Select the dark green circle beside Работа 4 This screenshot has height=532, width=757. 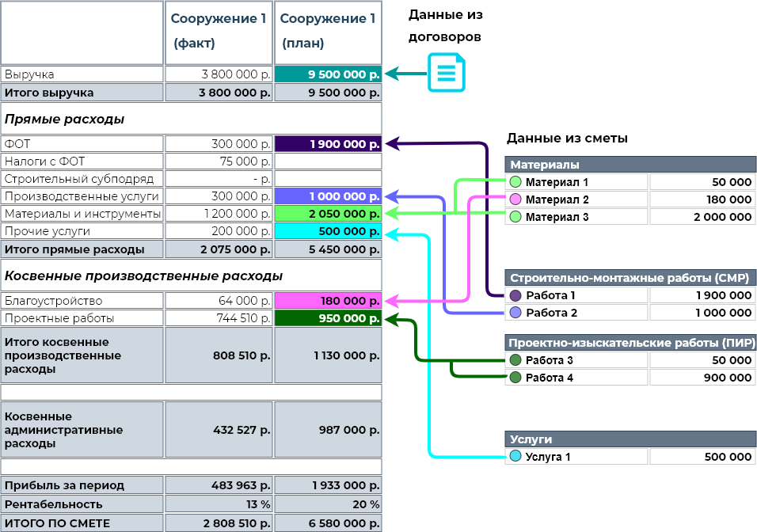515,378
